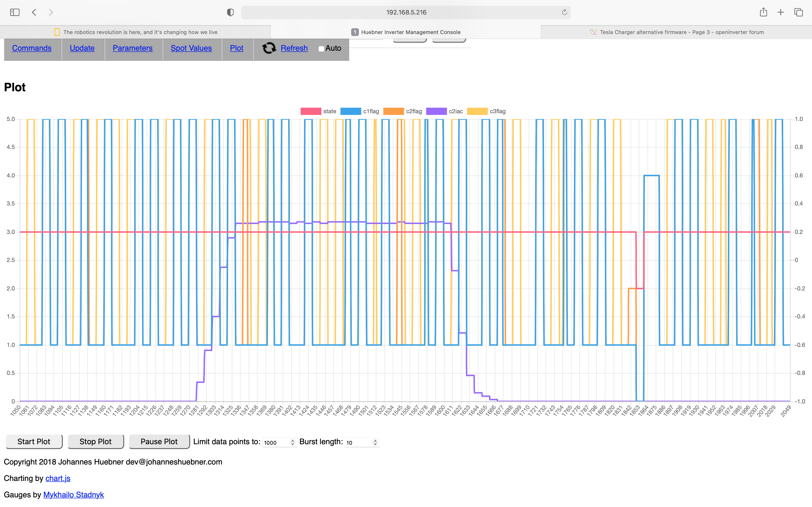Show tab overview icon
The width and height of the screenshot is (812, 507).
point(798,12)
